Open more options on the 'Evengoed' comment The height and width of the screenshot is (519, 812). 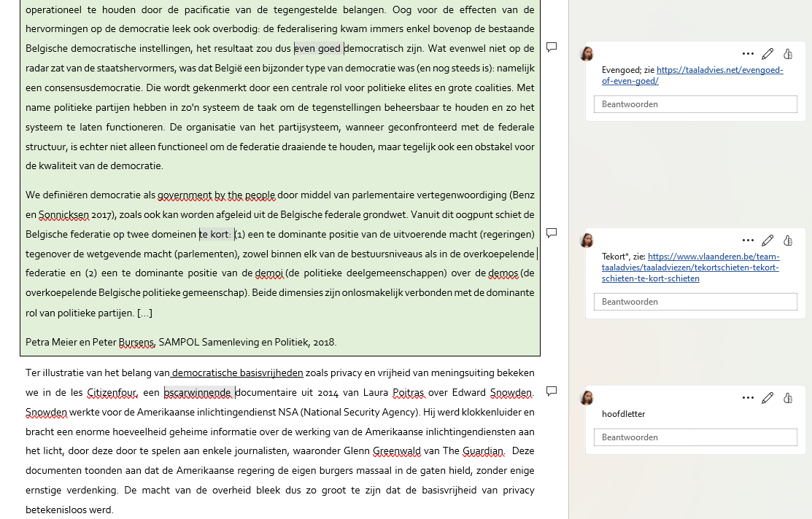pyautogui.click(x=748, y=54)
